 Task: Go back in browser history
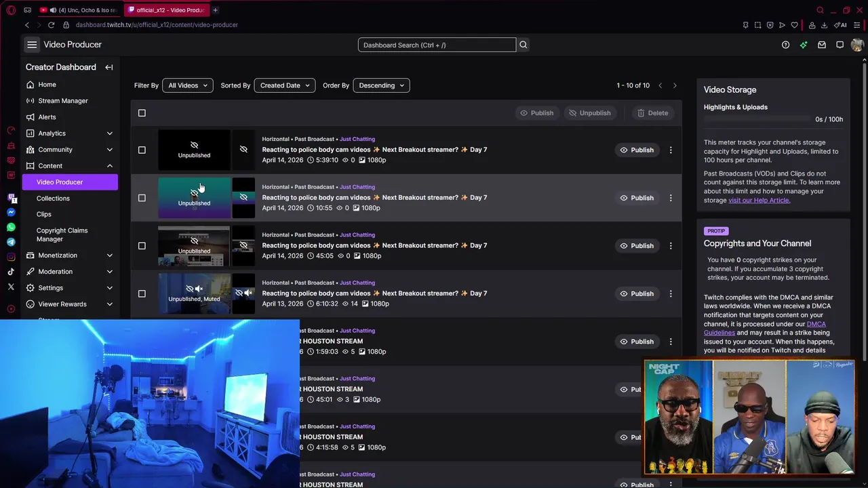[x=27, y=25]
